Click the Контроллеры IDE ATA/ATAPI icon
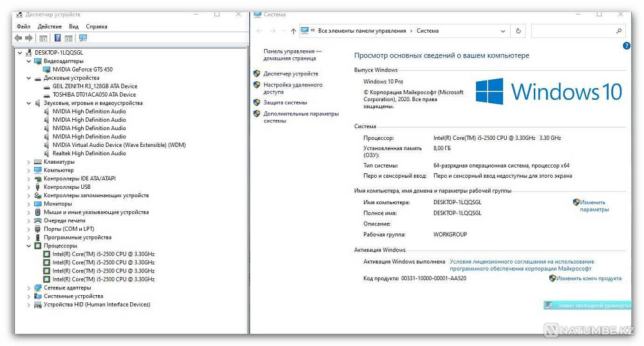Viewport: 644px width, 346px height. [38, 178]
